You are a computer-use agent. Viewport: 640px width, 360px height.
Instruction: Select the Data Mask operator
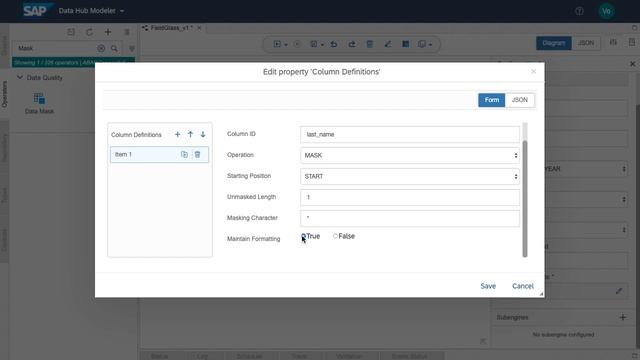[x=39, y=103]
